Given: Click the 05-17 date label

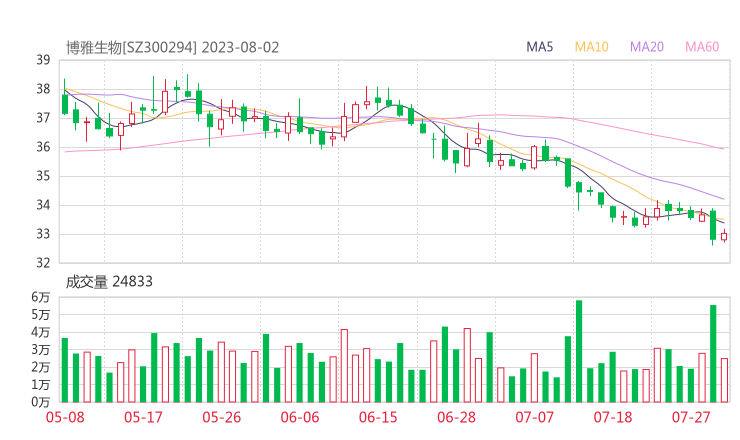Looking at the screenshot, I should (143, 417).
